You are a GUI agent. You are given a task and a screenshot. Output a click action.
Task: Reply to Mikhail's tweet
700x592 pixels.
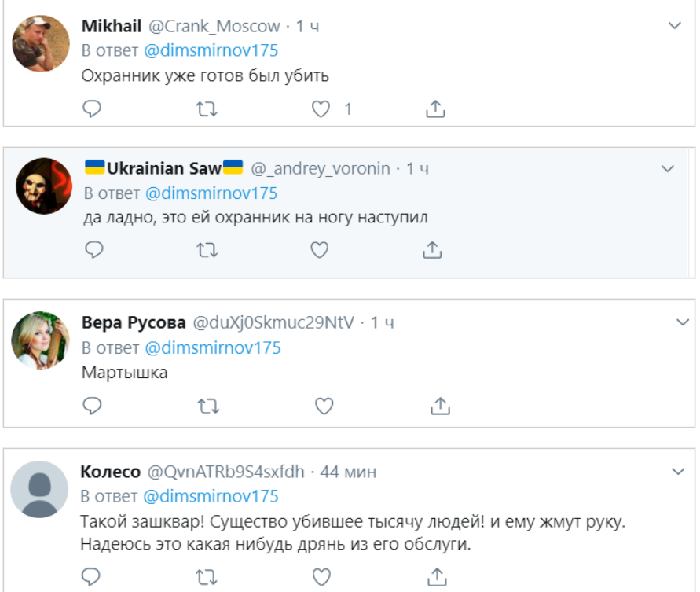[x=92, y=108]
